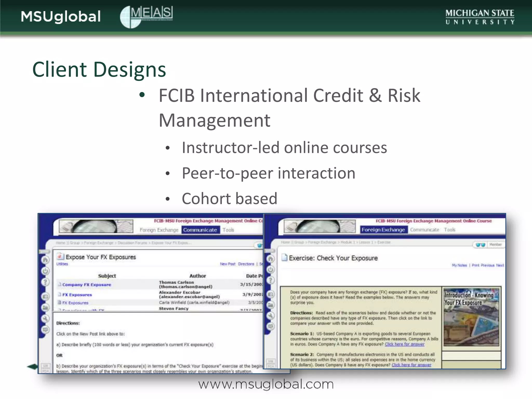This screenshot has width=532, height=399.
Task: Open the bold FX Exposures post by Alexander Escobar
Action: (x=77, y=295)
